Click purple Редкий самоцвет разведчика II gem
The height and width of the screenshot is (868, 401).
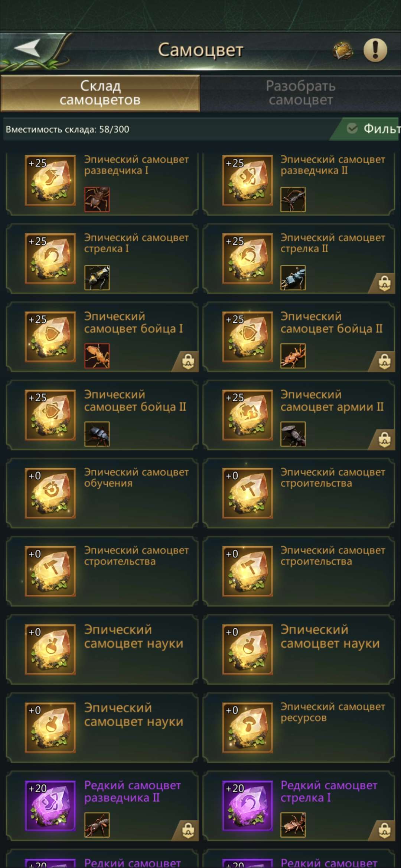point(50,806)
